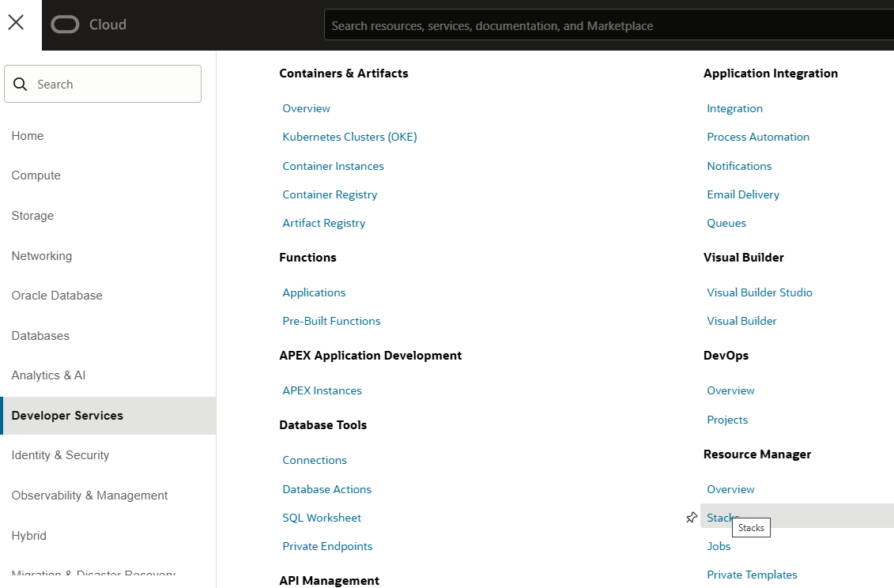
Task: Click the Application Integration heading
Action: (x=771, y=73)
